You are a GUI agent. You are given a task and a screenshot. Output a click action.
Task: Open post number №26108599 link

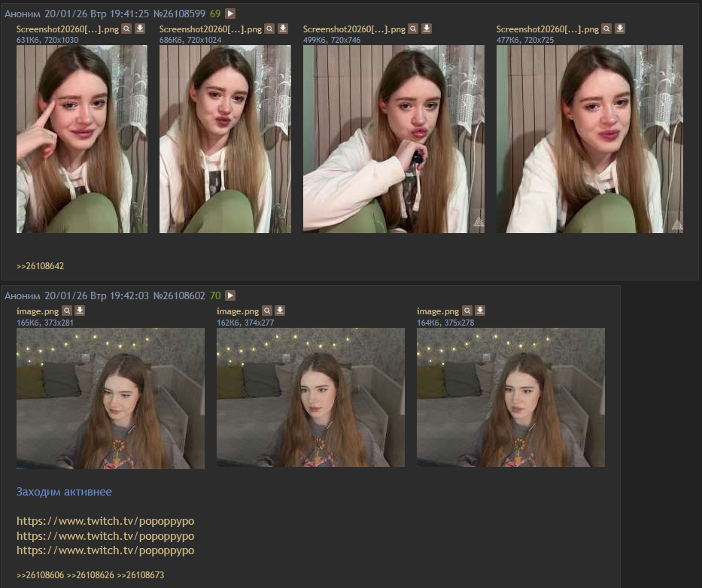pos(179,14)
